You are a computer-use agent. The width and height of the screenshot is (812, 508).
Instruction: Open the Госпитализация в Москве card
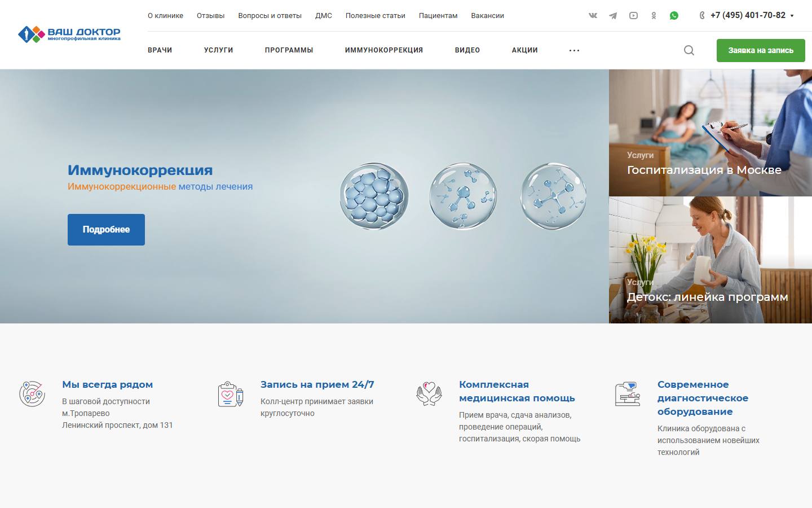pos(710,133)
